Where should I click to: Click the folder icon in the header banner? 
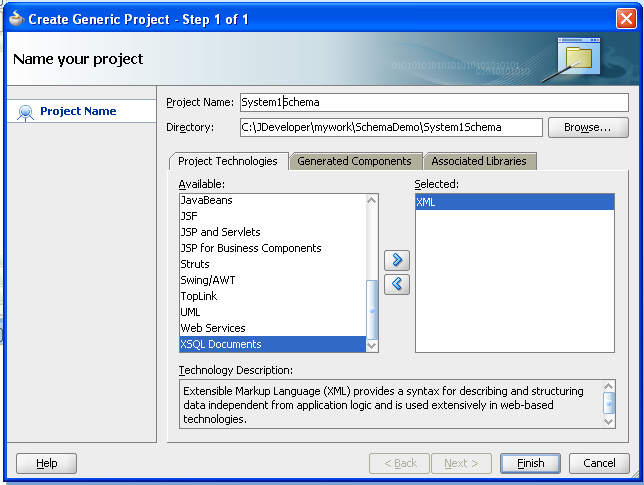[579, 57]
